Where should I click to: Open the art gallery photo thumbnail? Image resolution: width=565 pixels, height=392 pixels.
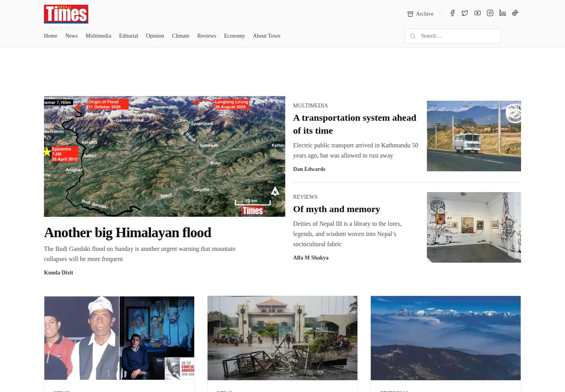click(x=474, y=227)
